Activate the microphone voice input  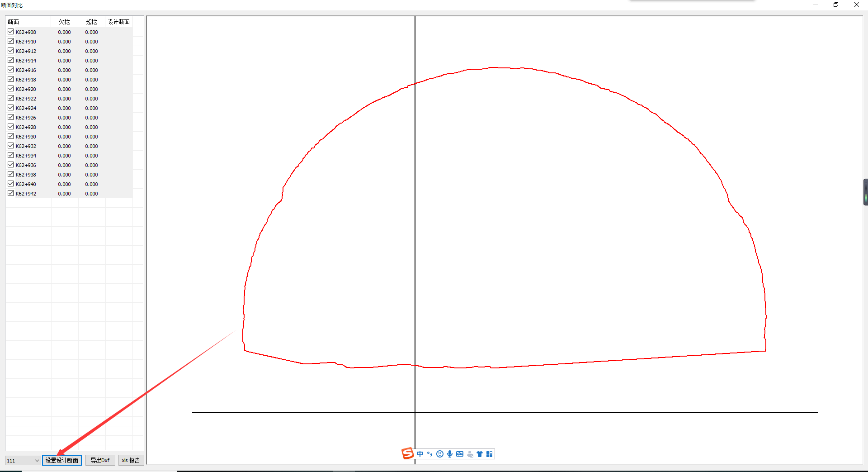(450, 454)
